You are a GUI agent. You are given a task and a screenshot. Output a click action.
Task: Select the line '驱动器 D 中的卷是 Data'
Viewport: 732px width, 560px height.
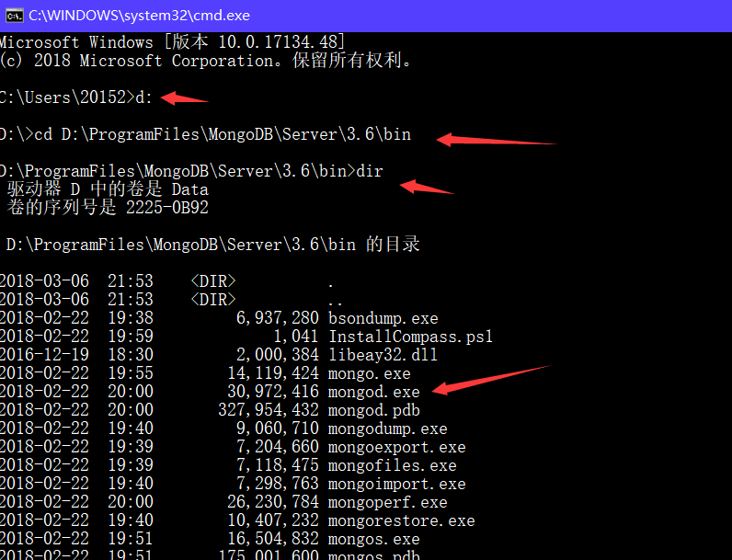point(108,189)
